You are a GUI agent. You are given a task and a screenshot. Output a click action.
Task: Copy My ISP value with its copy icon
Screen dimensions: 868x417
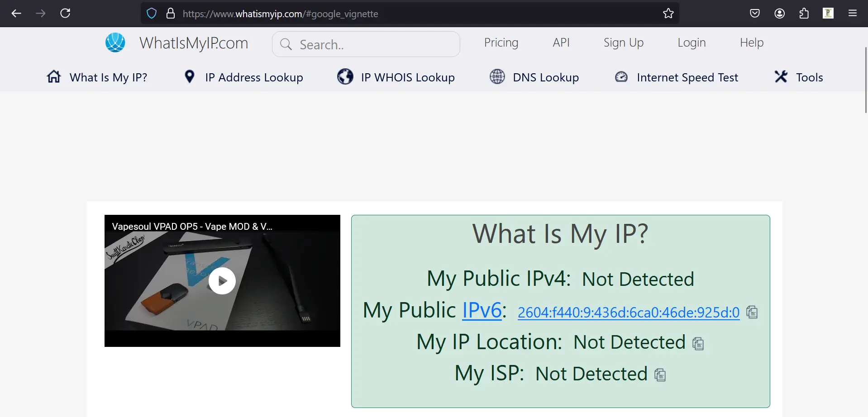click(x=660, y=375)
